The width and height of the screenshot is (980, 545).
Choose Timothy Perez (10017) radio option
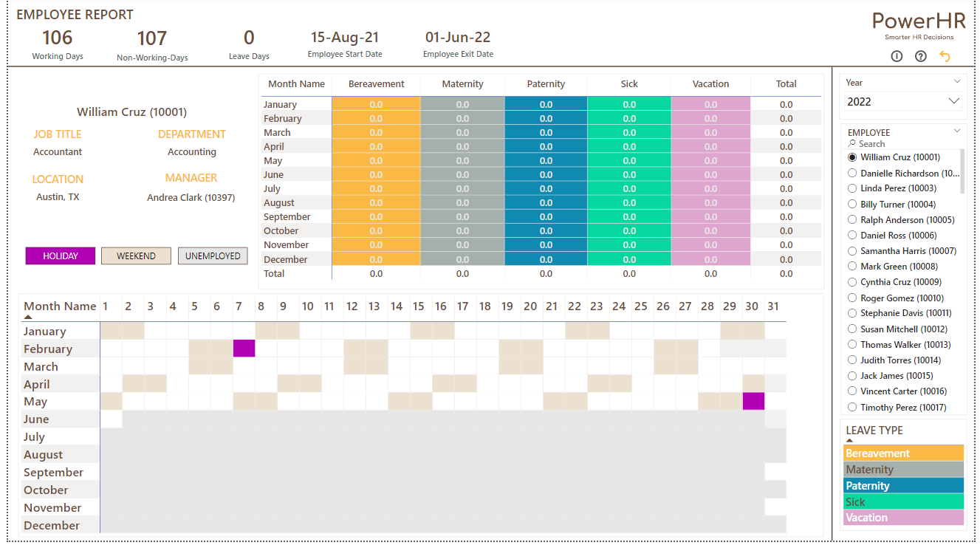pyautogui.click(x=852, y=407)
